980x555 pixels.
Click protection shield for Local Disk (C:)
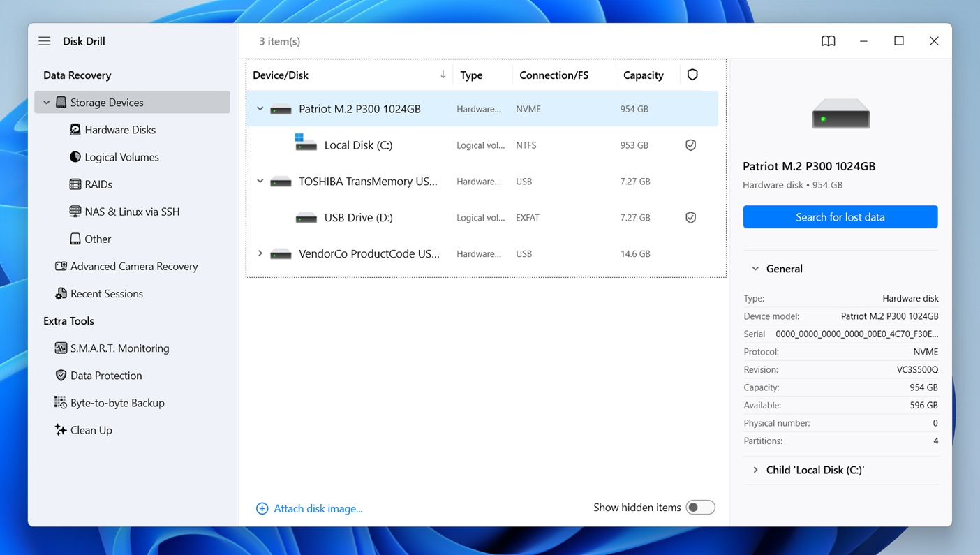pyautogui.click(x=690, y=145)
